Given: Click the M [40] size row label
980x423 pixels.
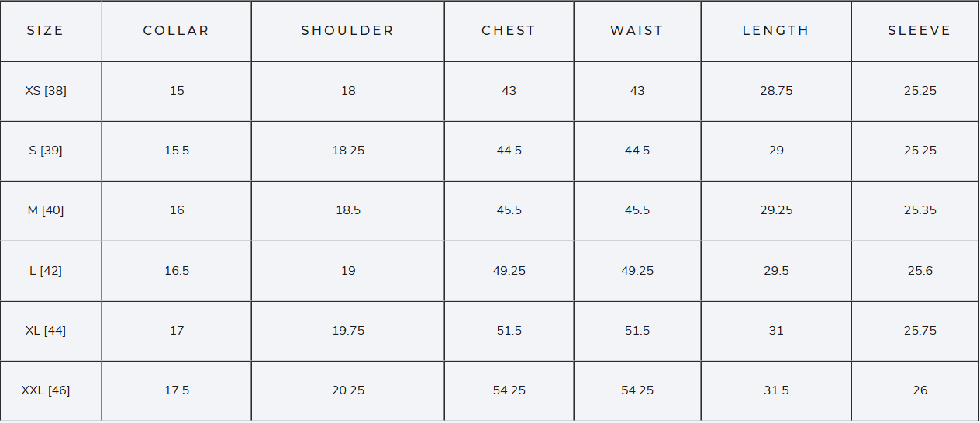Looking at the screenshot, I should pos(46,210).
